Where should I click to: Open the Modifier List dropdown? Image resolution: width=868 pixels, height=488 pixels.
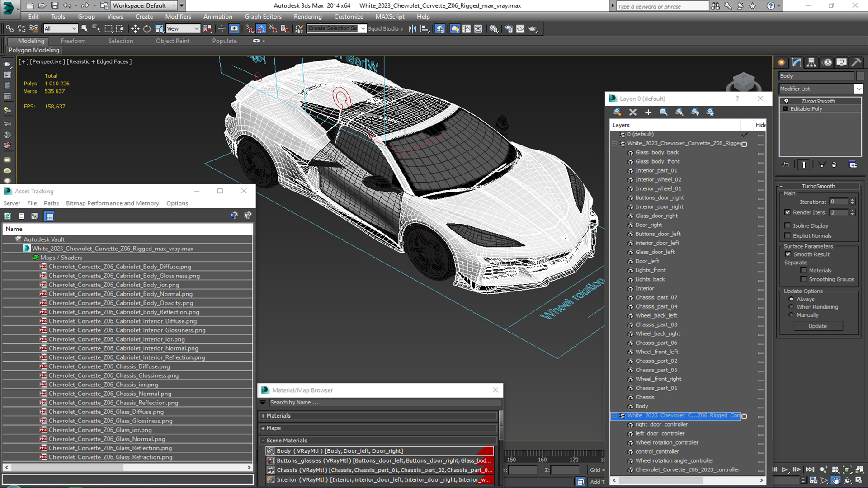pos(858,89)
